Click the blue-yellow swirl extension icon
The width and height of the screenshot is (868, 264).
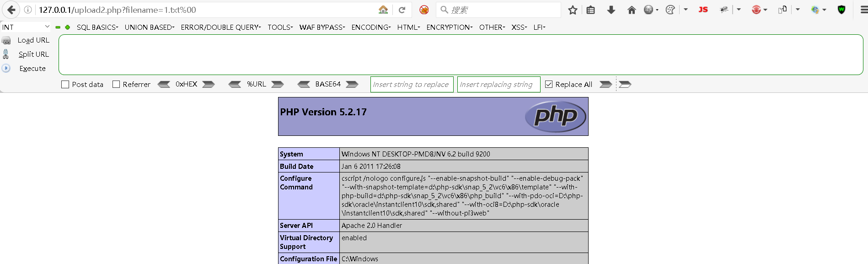pos(815,10)
